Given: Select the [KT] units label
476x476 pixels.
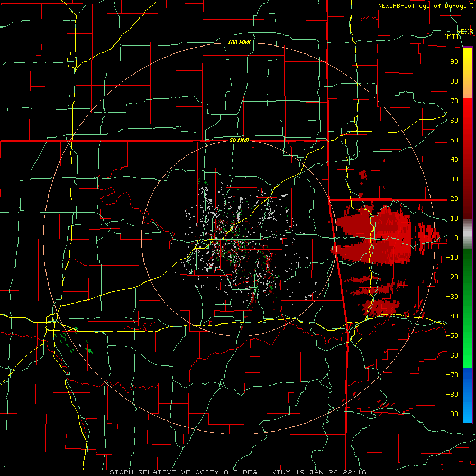Looking at the screenshot, I should [452, 36].
